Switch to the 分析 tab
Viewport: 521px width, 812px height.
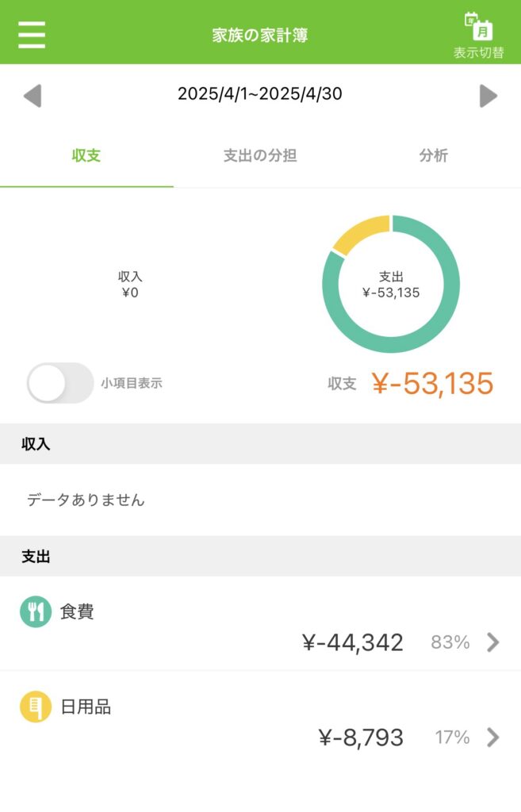click(x=434, y=155)
